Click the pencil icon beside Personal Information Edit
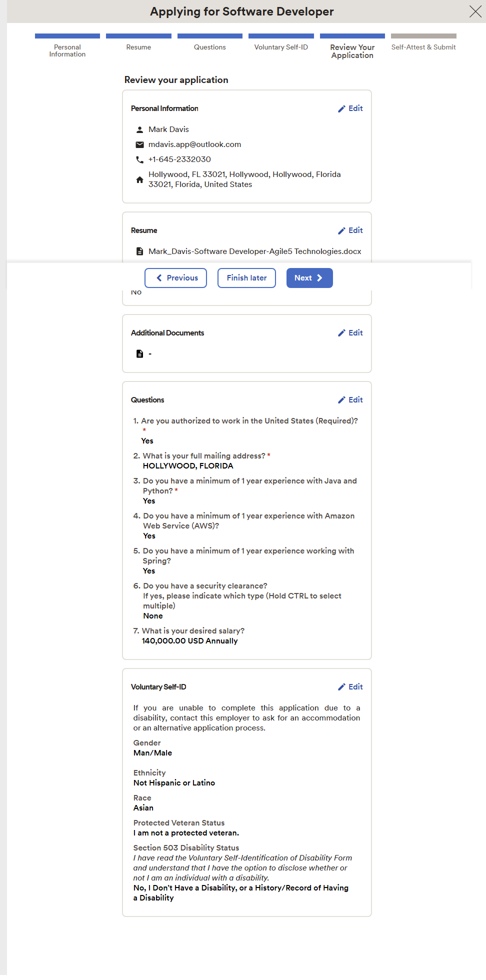Screen dimensions: 486x980 tap(342, 109)
